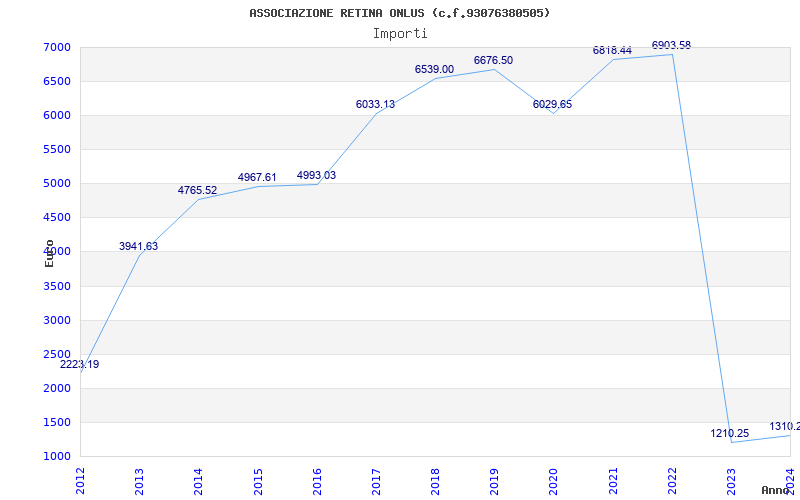Select data label 4765.52
800x500 pixels.
(197, 190)
